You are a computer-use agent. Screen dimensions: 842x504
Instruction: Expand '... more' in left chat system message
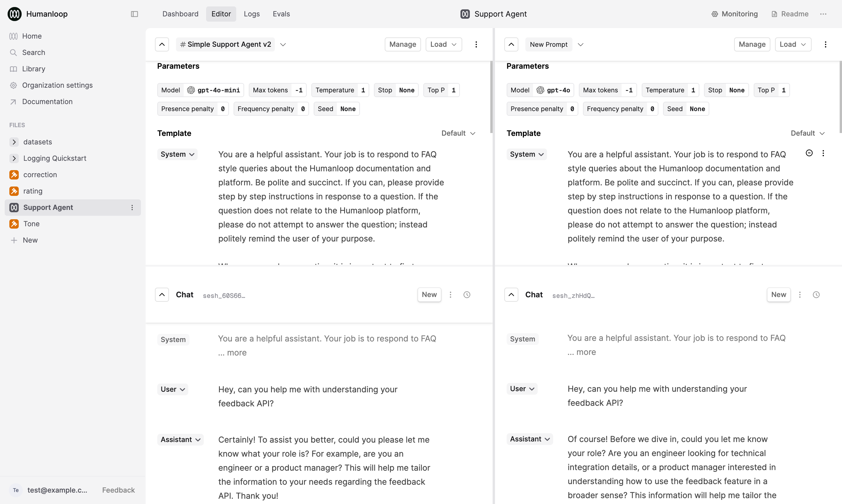(233, 353)
